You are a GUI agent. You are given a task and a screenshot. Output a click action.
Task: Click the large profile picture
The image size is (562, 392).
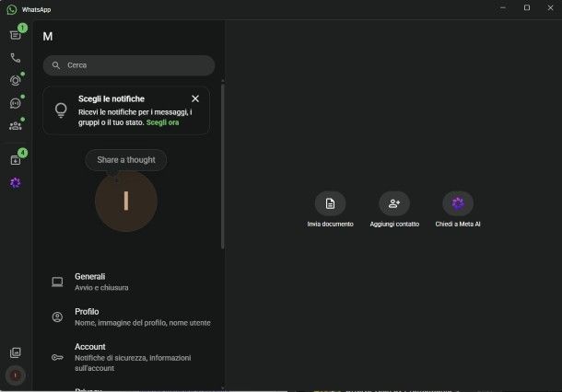coord(126,201)
